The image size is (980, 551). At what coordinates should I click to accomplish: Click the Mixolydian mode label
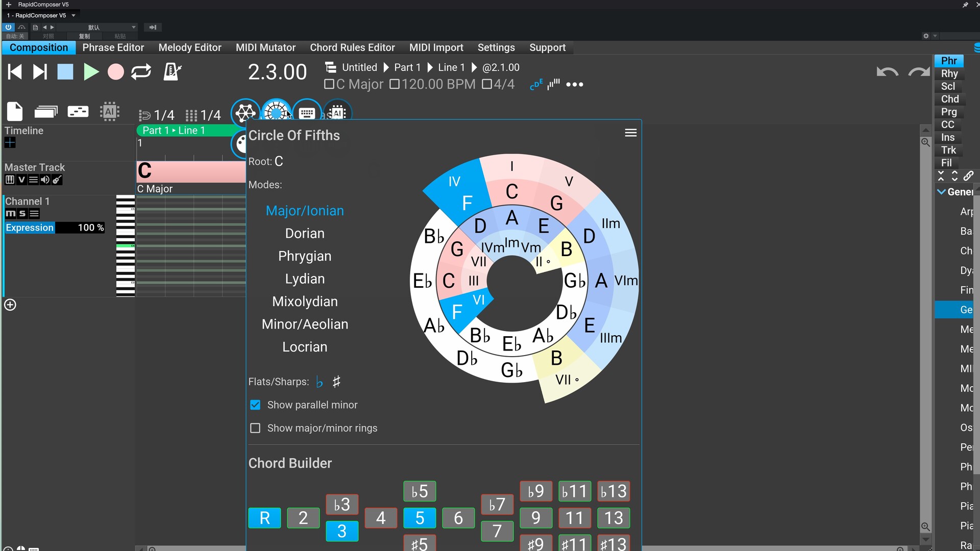coord(305,300)
